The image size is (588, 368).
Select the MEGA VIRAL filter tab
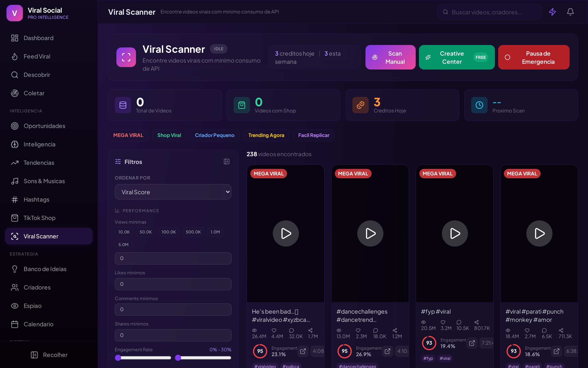(128, 135)
